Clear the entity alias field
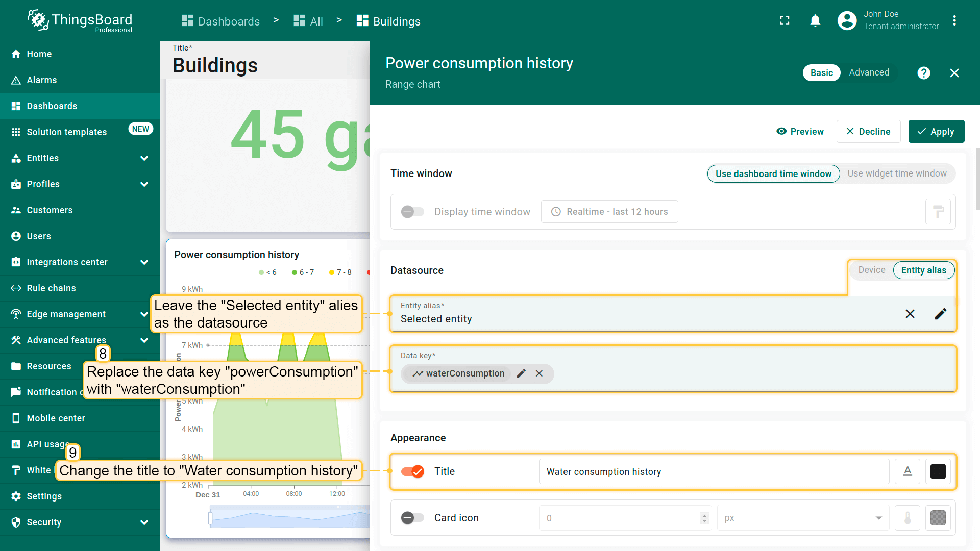Image resolution: width=980 pixels, height=551 pixels. 910,314
